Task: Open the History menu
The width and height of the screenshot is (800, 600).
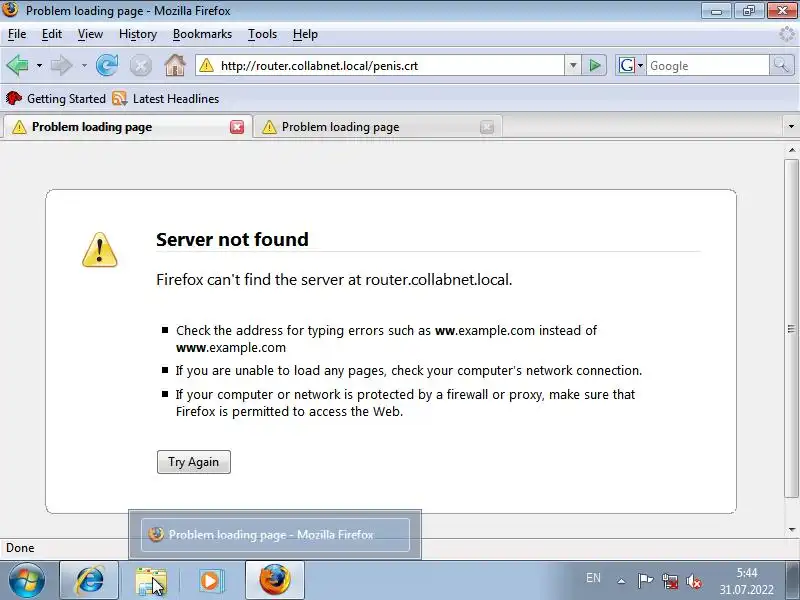Action: (x=138, y=34)
